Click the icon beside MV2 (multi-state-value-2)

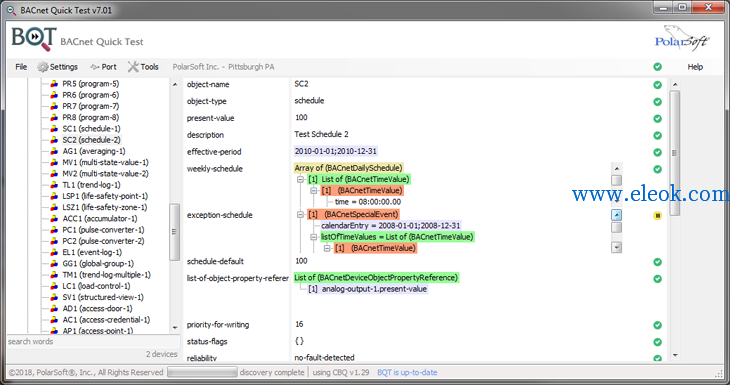(x=54, y=174)
